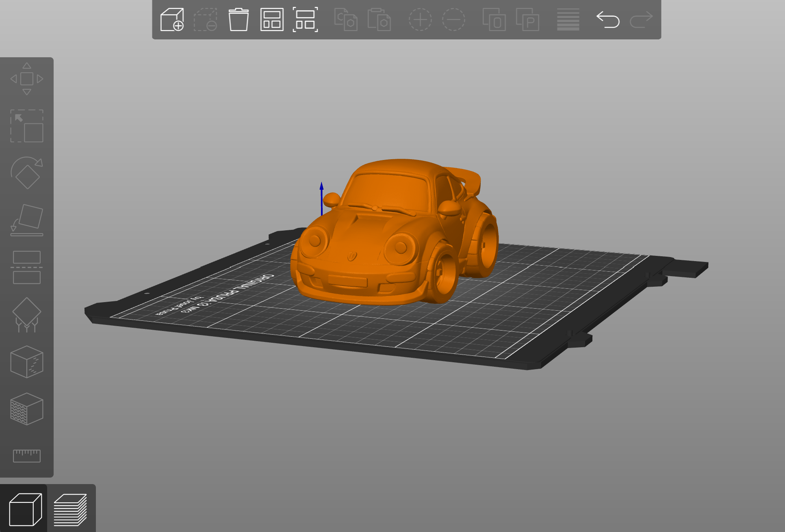The image size is (785, 532).
Task: Click the Add instance plus icon
Action: (420, 19)
